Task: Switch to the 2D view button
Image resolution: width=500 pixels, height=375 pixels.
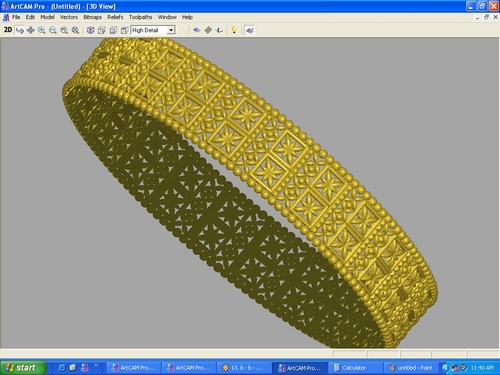Action: (8, 30)
